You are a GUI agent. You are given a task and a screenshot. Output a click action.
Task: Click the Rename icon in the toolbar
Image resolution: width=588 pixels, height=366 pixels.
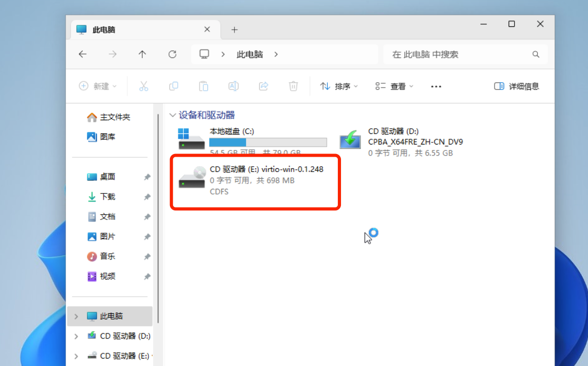tap(233, 86)
